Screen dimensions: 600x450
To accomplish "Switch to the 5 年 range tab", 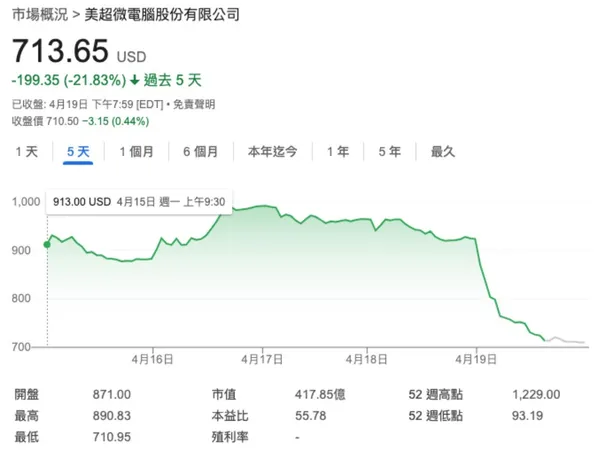I will click(389, 152).
